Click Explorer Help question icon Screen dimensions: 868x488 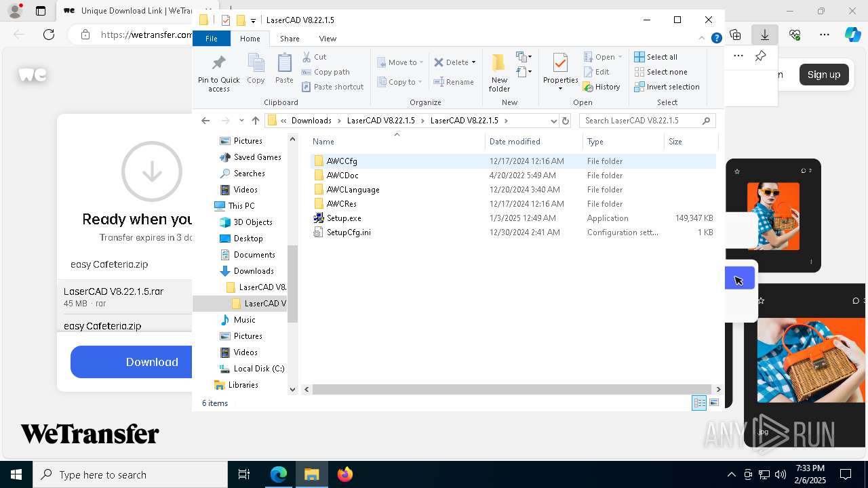(716, 39)
